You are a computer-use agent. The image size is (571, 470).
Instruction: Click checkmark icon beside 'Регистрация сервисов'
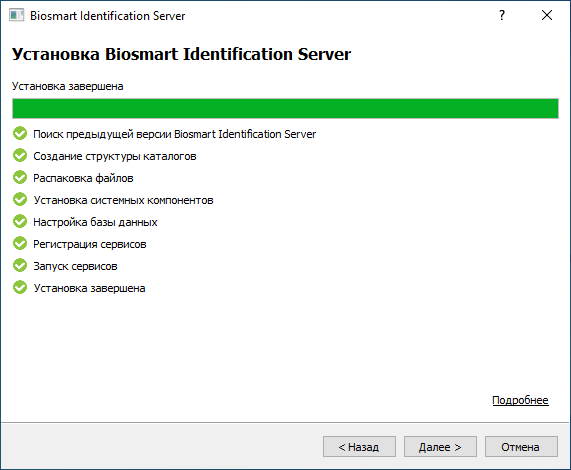(x=20, y=244)
